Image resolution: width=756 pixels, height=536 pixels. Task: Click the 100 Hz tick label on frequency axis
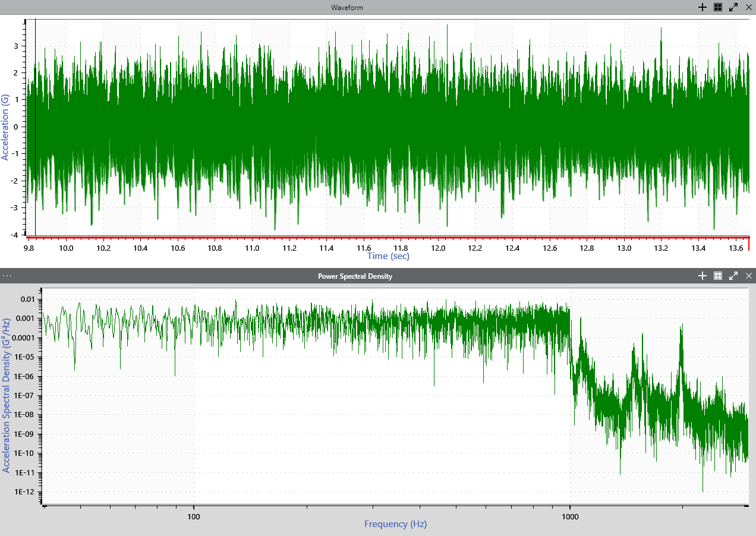pyautogui.click(x=193, y=517)
